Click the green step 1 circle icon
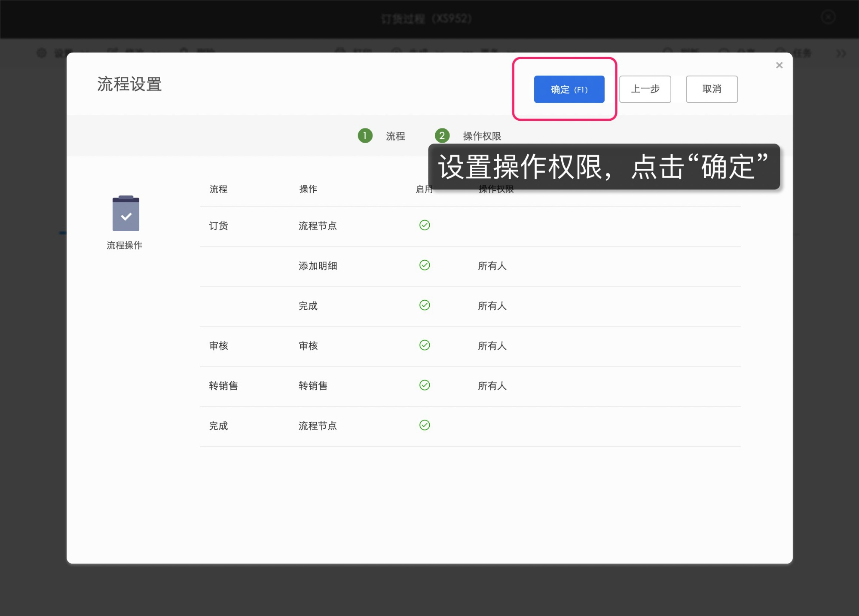Viewport: 859px width, 616px height. coord(365,136)
